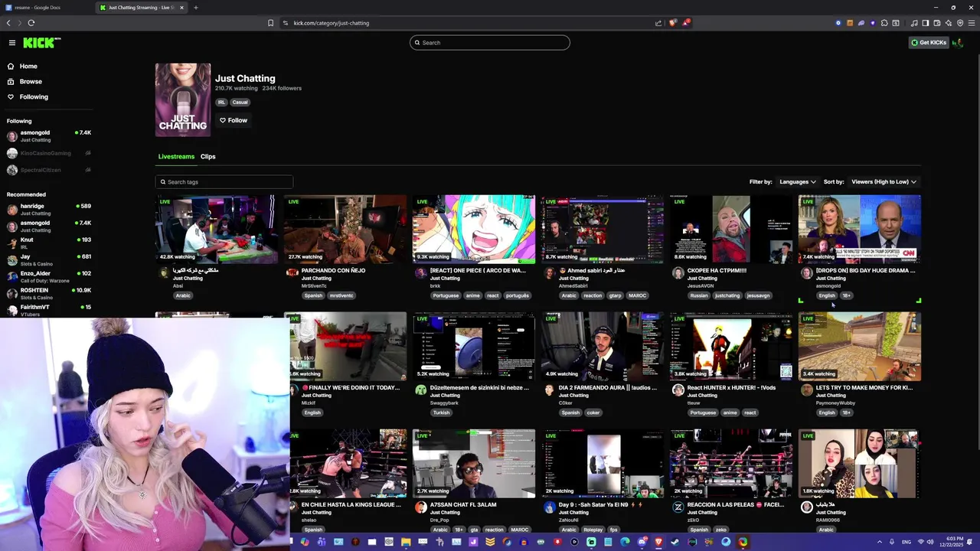Screen dimensions: 980x551
Task: Open the Brave main menu
Action: click(x=972, y=23)
